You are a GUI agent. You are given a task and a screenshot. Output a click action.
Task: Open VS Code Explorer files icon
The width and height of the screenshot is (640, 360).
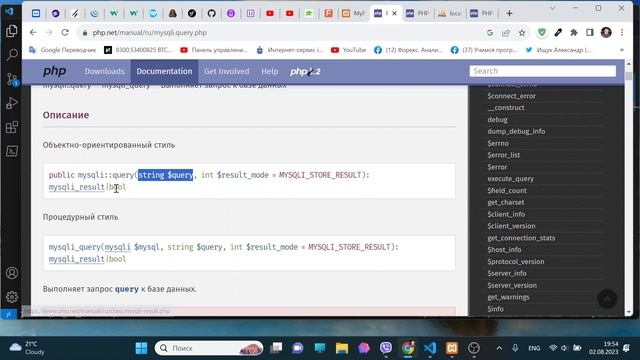(x=11, y=31)
